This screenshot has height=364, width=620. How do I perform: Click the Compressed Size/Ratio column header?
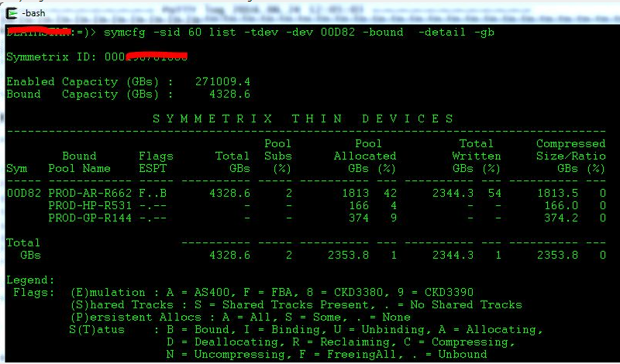point(570,156)
